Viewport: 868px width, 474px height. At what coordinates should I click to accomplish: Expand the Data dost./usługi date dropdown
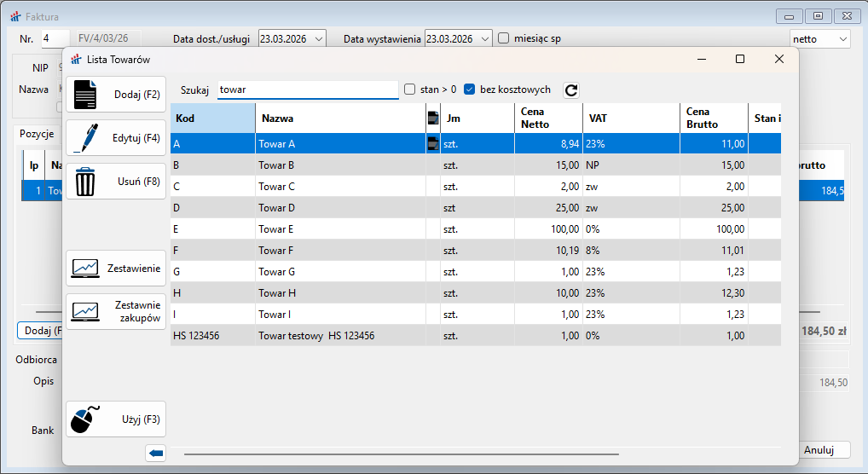click(319, 38)
